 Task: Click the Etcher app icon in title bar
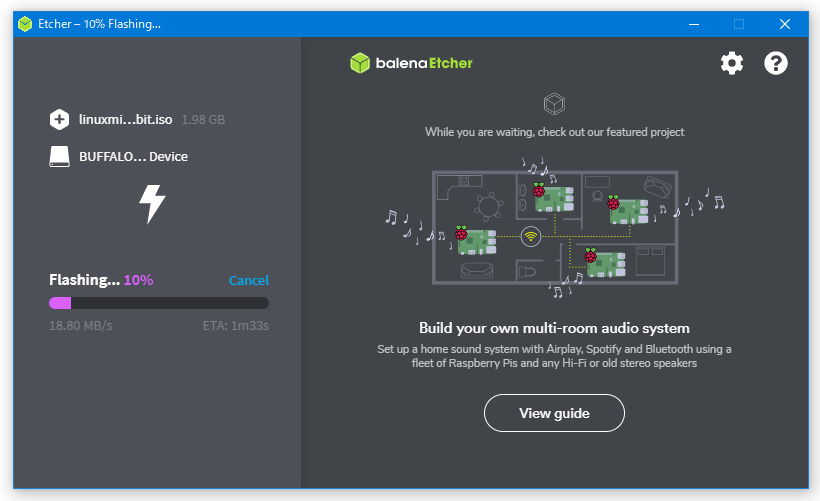[25, 24]
